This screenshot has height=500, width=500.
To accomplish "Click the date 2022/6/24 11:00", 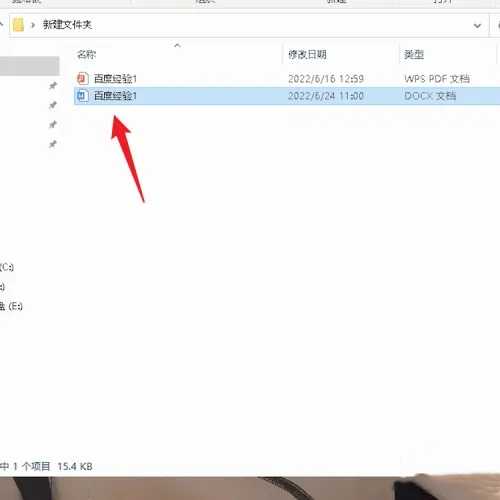I will (x=326, y=96).
